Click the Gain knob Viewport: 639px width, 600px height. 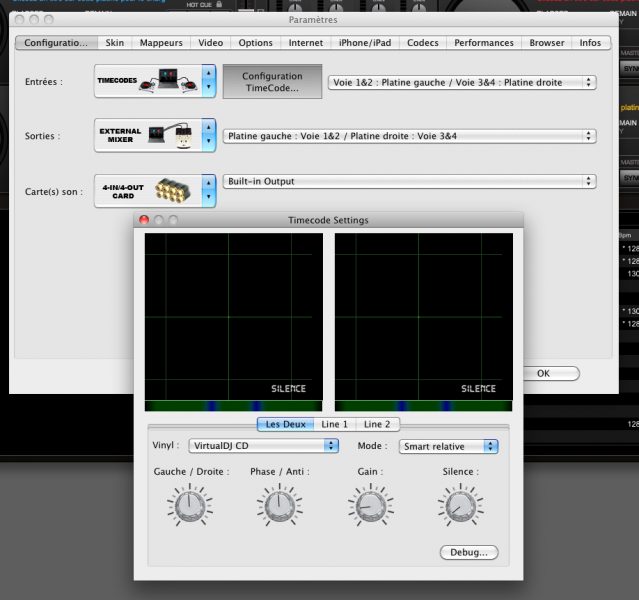[x=371, y=506]
